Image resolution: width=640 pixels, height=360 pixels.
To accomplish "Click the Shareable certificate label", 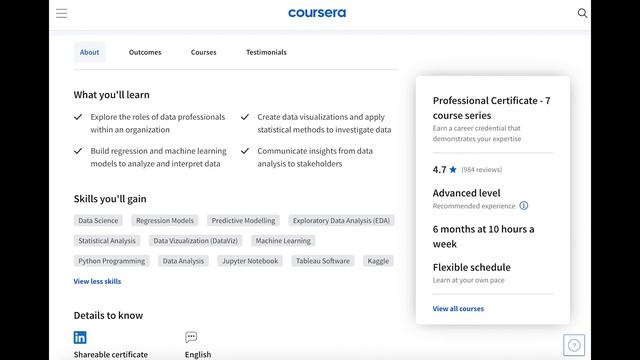I will [111, 354].
